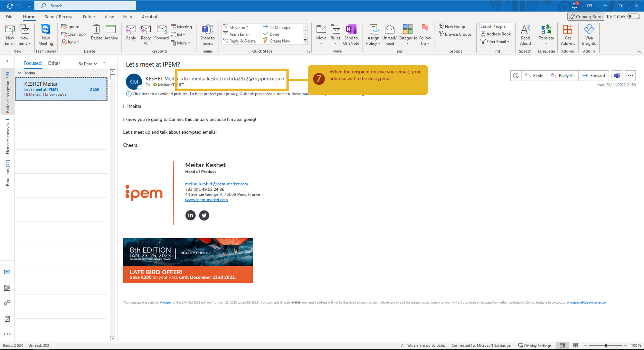
Task: Toggle Unread/Read status
Action: click(389, 35)
